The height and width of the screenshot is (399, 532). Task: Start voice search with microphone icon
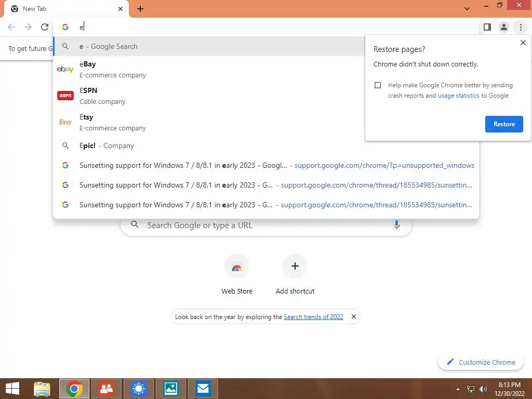point(396,224)
